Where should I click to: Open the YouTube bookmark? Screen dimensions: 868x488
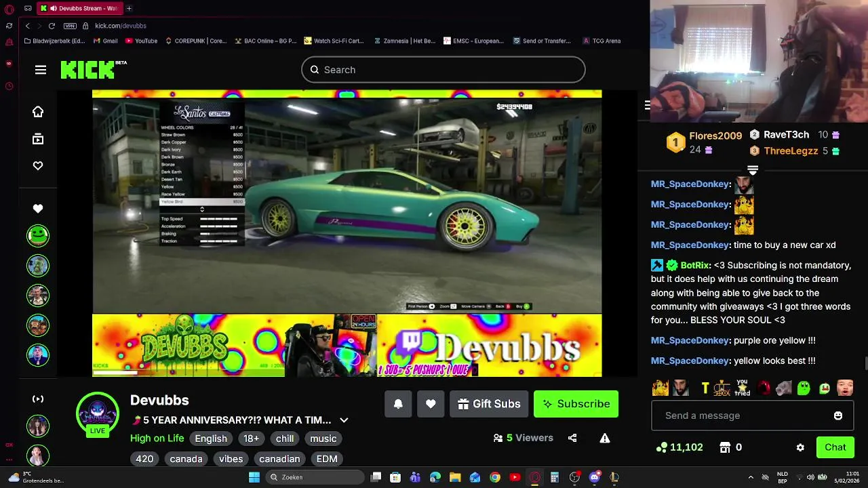tap(141, 41)
